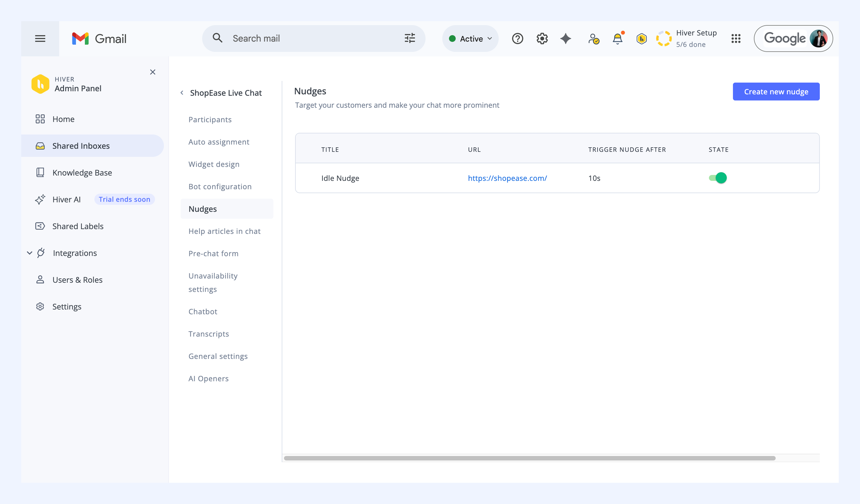Show search options filter icon
The image size is (860, 504).
(x=410, y=38)
